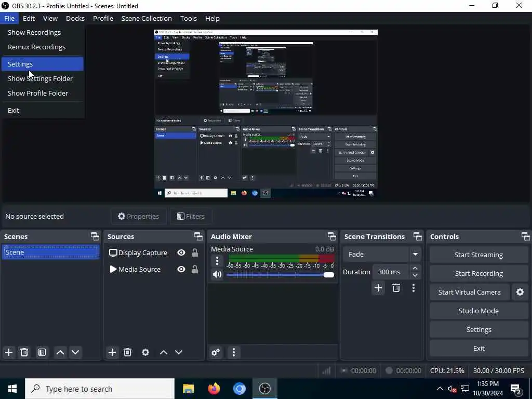The image size is (532, 399).
Task: Pop out the Scene Transitions dock
Action: pos(417,236)
